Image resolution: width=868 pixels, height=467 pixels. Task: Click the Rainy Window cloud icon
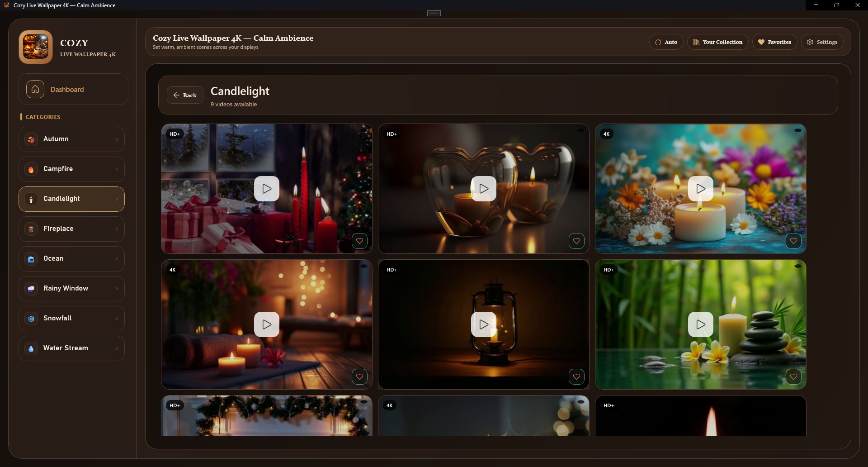coord(31,289)
